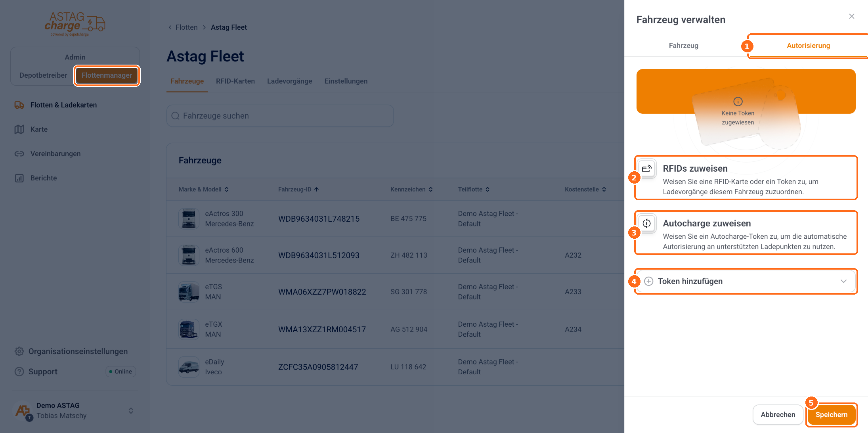Click the Fahrzeuge suchen search field
The width and height of the screenshot is (868, 433).
[280, 116]
